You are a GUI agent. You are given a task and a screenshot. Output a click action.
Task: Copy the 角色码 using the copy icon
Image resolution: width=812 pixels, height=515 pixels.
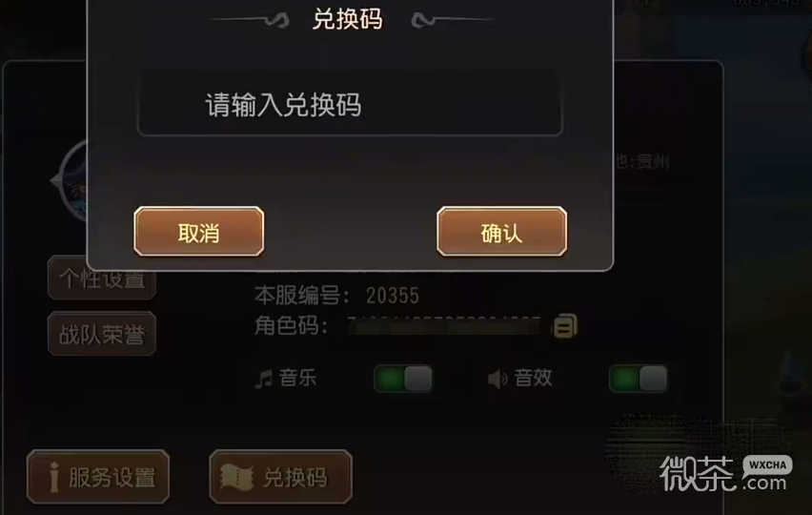[x=565, y=326]
